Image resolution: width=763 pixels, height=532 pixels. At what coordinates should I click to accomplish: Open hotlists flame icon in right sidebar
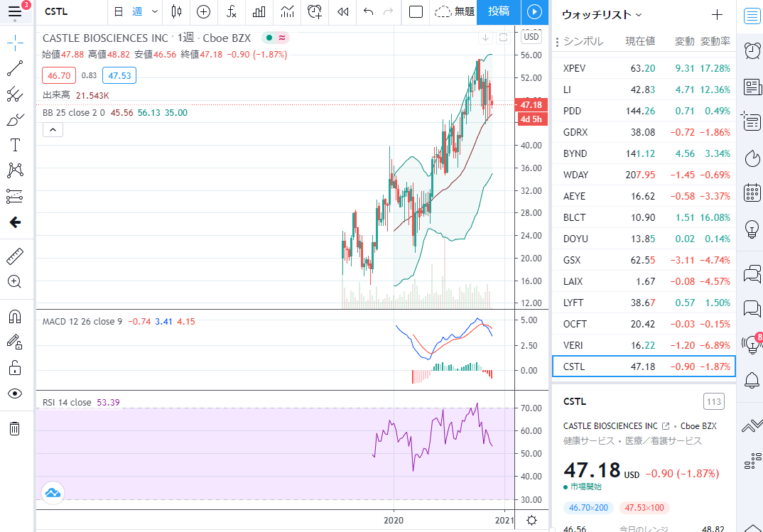752,158
